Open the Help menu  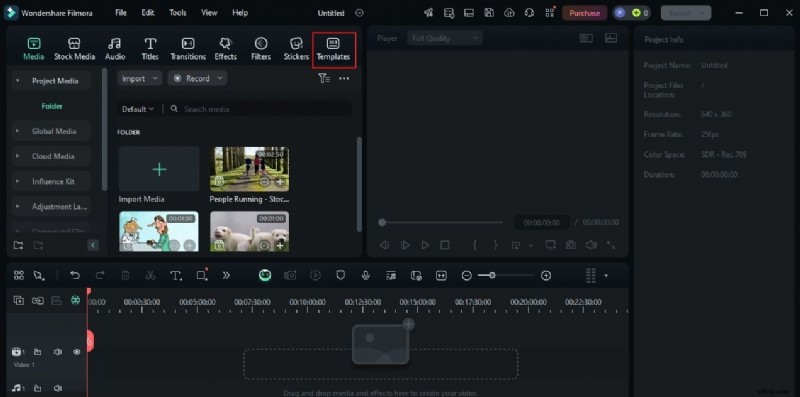[240, 13]
